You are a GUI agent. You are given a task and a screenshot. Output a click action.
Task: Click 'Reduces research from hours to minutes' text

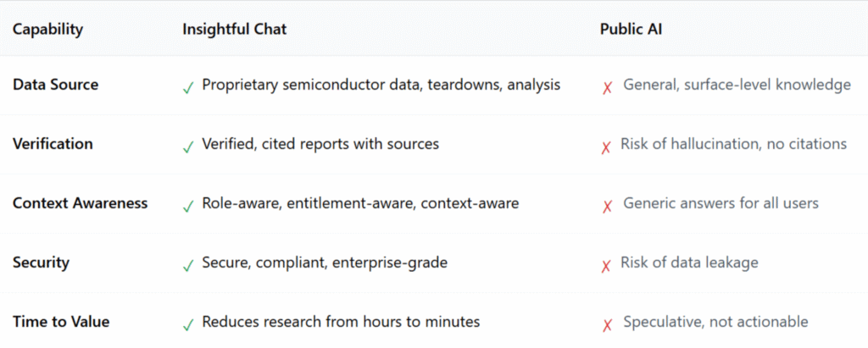pyautogui.click(x=341, y=322)
